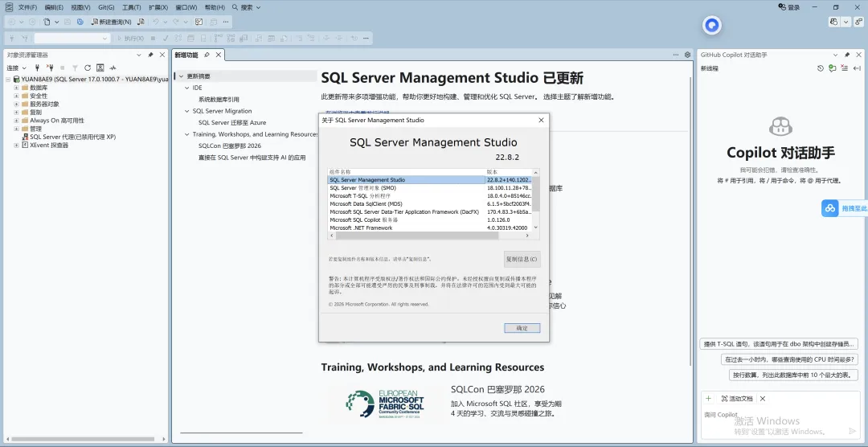Click the feedback person icon at top right
This screenshot has height=447, width=868.
click(858, 22)
